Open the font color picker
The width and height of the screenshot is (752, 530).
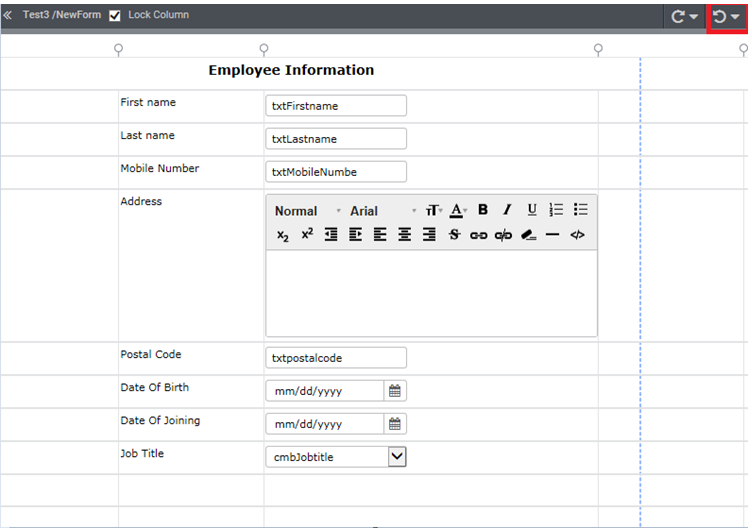tap(458, 210)
